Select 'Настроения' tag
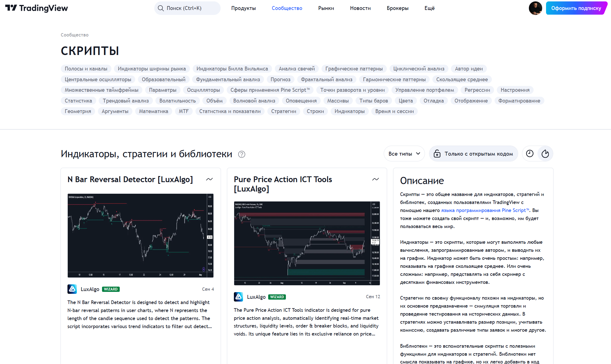The width and height of the screenshot is (611, 364). click(x=515, y=90)
